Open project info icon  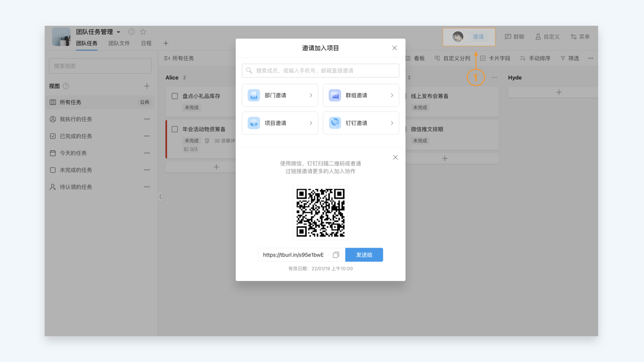click(131, 32)
